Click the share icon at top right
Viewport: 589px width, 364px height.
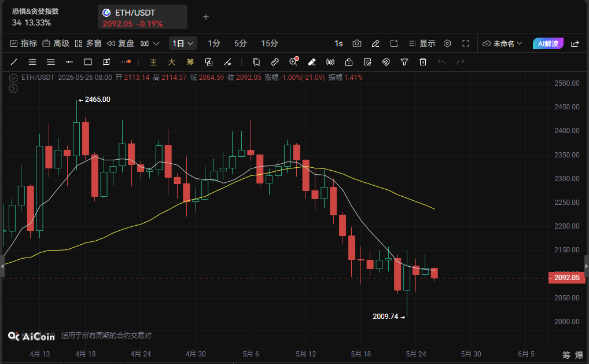[575, 43]
